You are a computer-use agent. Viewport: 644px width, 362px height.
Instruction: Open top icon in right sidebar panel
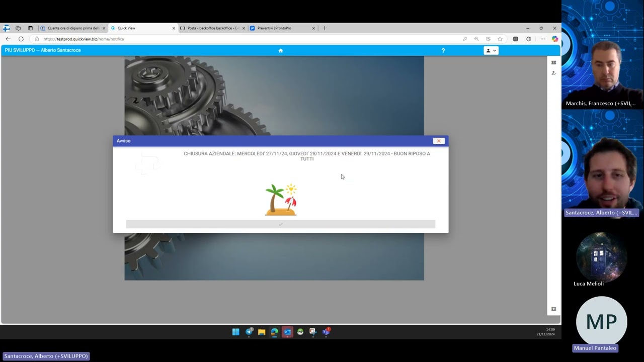[x=553, y=63]
